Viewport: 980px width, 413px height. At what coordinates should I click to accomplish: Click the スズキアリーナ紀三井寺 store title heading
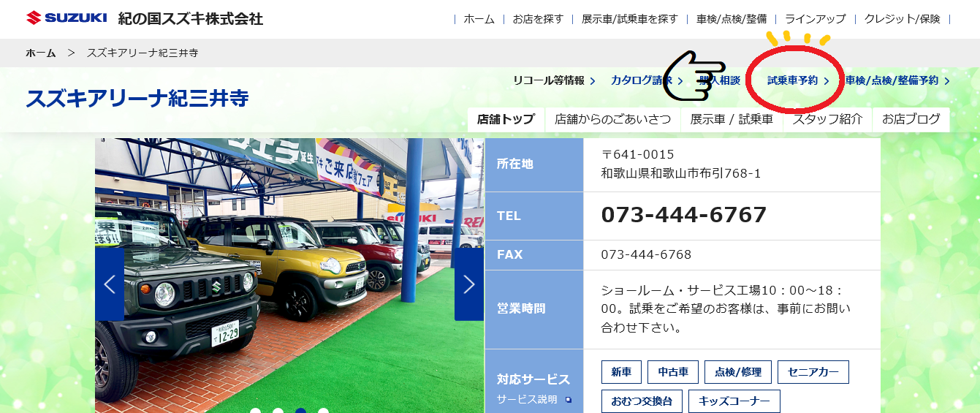pyautogui.click(x=137, y=98)
